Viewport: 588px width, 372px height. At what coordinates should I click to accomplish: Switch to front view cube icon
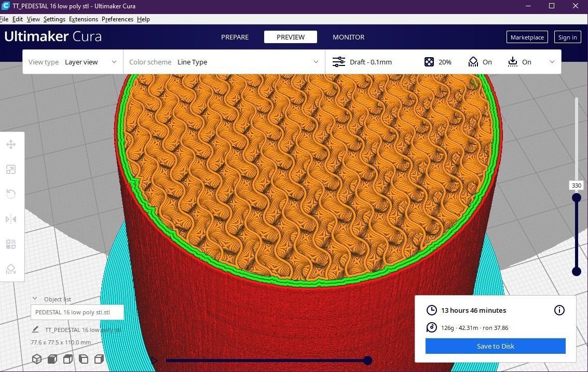[52, 359]
